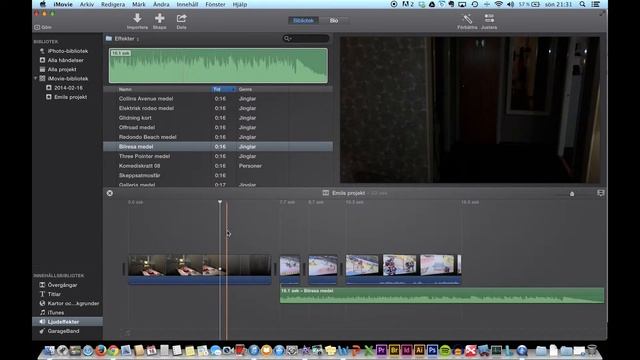Open the Ändra menu
The height and width of the screenshot is (360, 640).
click(x=161, y=4)
